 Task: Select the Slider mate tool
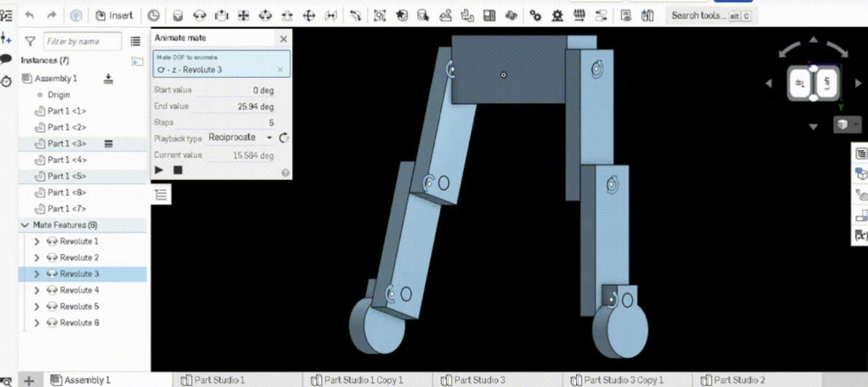221,15
